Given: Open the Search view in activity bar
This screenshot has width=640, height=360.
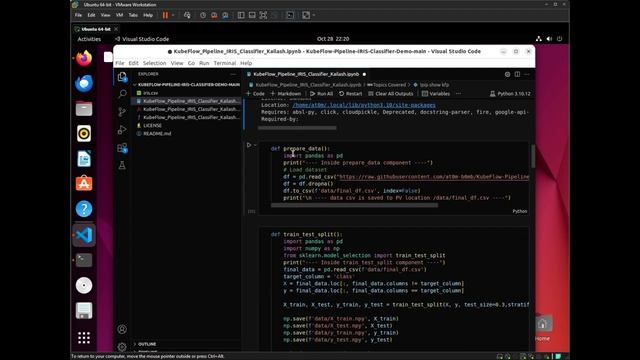Looking at the screenshot, I should [122, 94].
